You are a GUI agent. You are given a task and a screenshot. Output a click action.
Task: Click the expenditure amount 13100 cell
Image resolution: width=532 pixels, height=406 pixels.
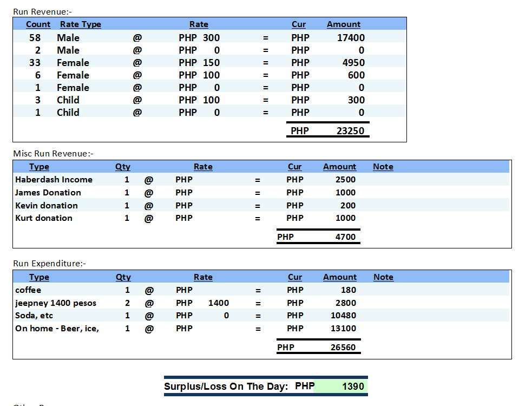pos(343,329)
